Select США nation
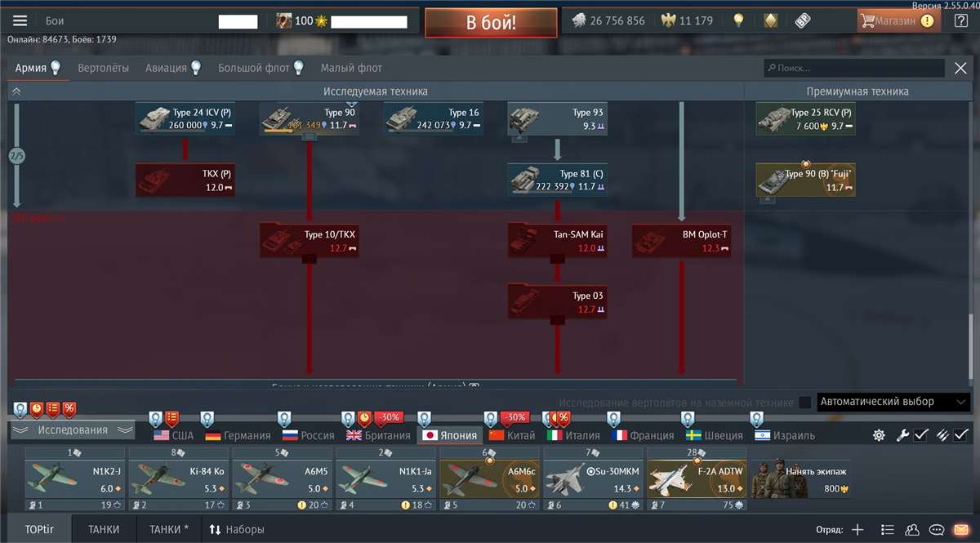Image resolution: width=980 pixels, height=543 pixels. pyautogui.click(x=173, y=435)
